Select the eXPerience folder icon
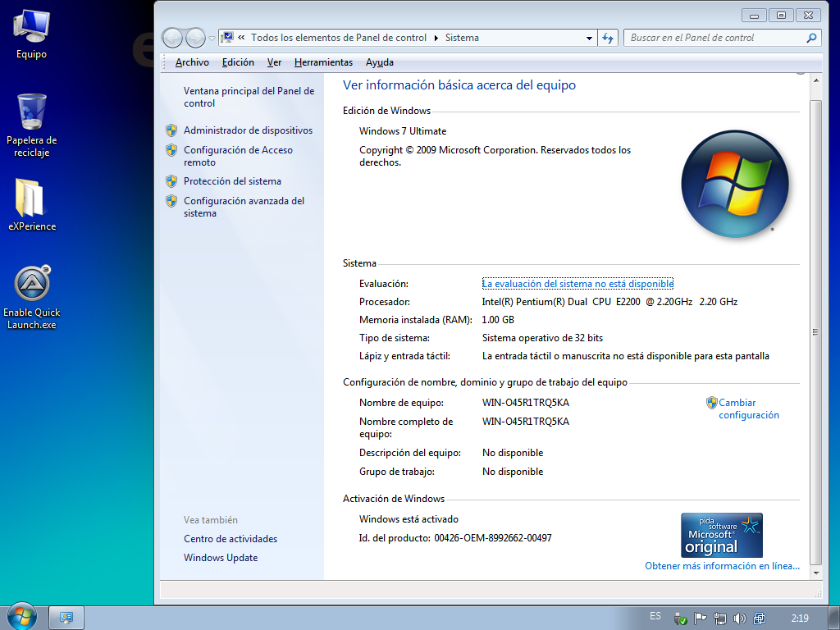Image resolution: width=840 pixels, height=630 pixels. (x=32, y=204)
